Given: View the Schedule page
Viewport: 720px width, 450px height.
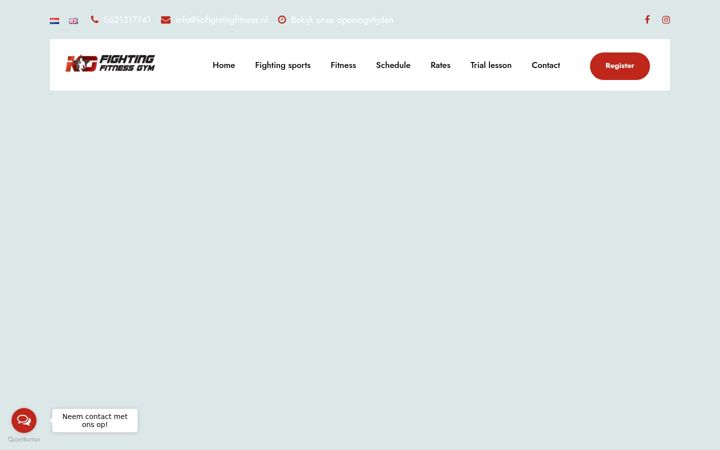Looking at the screenshot, I should tap(393, 65).
